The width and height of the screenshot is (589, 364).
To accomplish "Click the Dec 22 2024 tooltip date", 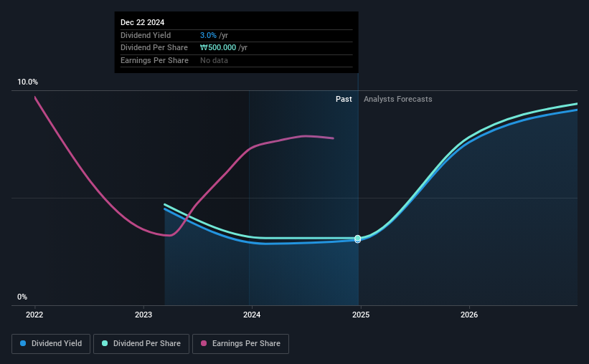I will [x=142, y=22].
